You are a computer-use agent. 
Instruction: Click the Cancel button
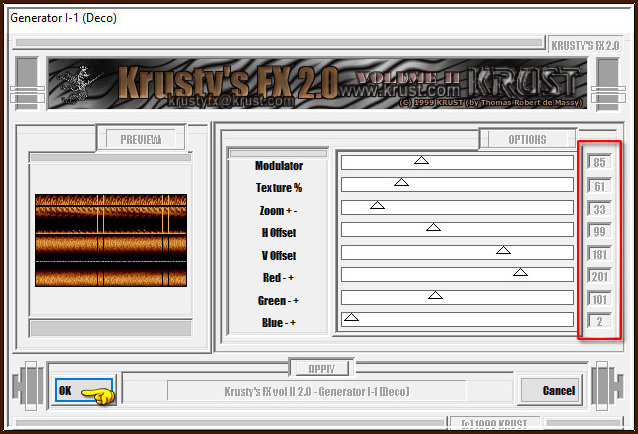pyautogui.click(x=550, y=390)
